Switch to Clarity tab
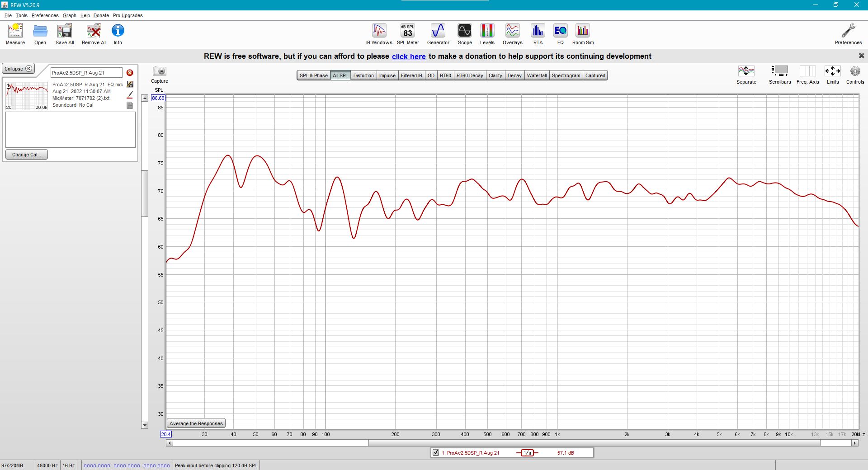Image resolution: width=868 pixels, height=470 pixels. pos(495,75)
